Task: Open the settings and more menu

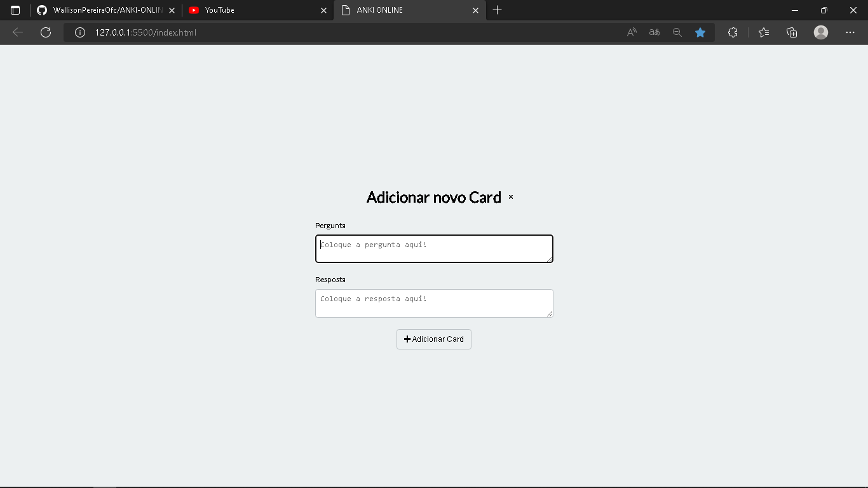Action: tap(850, 32)
